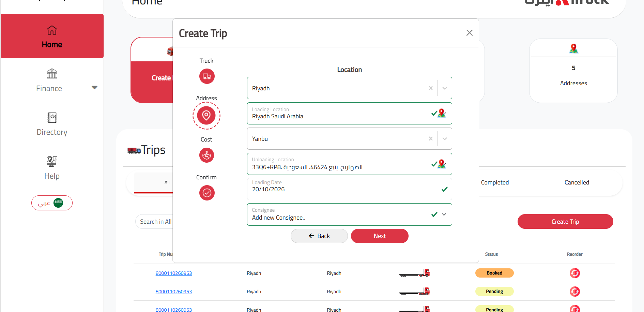Click the Loading Date field
The image size is (644, 312).
point(350,189)
